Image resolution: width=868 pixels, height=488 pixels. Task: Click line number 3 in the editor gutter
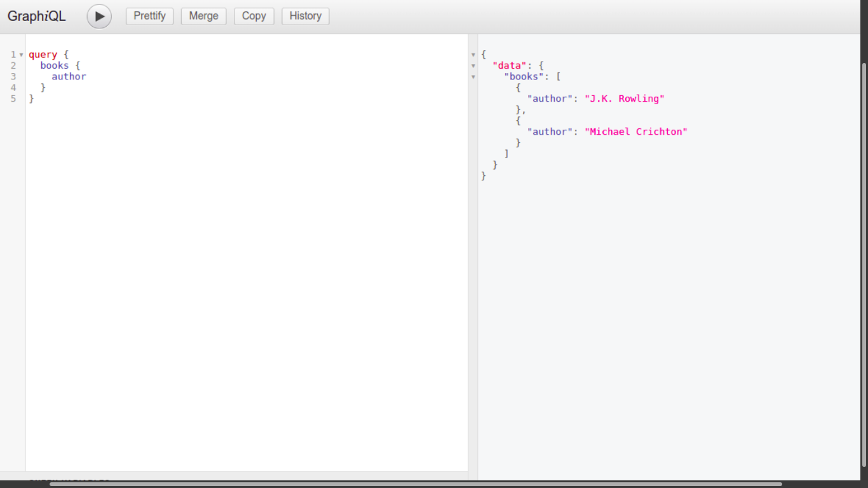(13, 76)
